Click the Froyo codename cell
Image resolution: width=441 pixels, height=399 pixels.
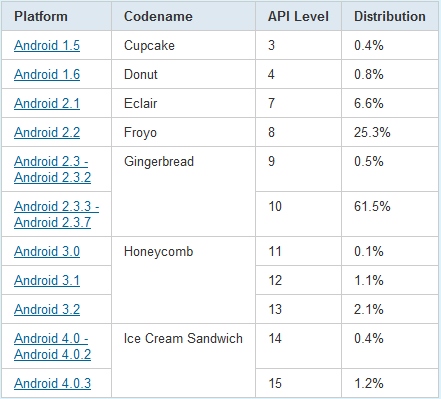(184, 132)
